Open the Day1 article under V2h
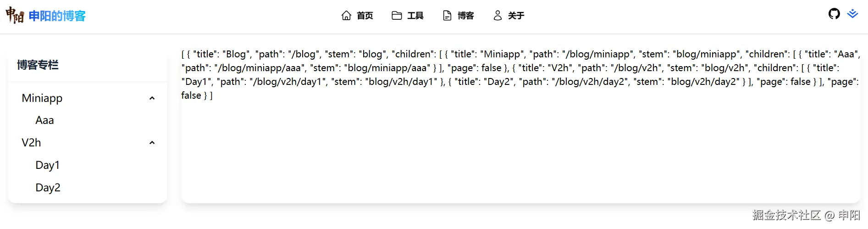Viewport: 868px width, 229px height. [47, 165]
